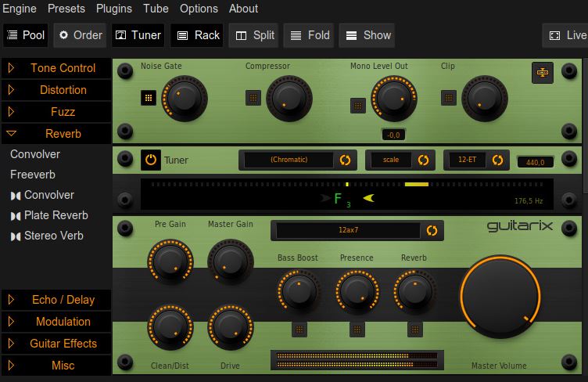The height and width of the screenshot is (382, 588).
Task: Toggle the Compressor switch
Action: [253, 98]
